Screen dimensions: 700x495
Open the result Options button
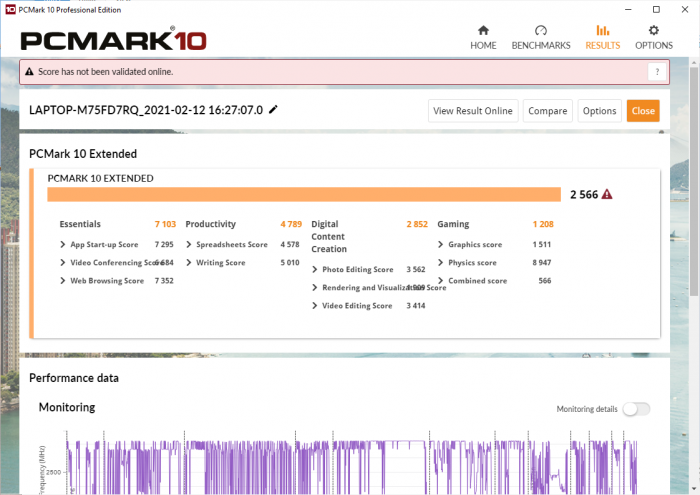coord(600,111)
